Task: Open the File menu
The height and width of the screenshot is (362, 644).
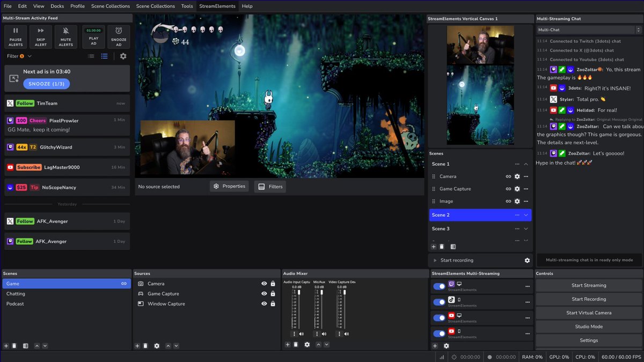Action: [8, 6]
